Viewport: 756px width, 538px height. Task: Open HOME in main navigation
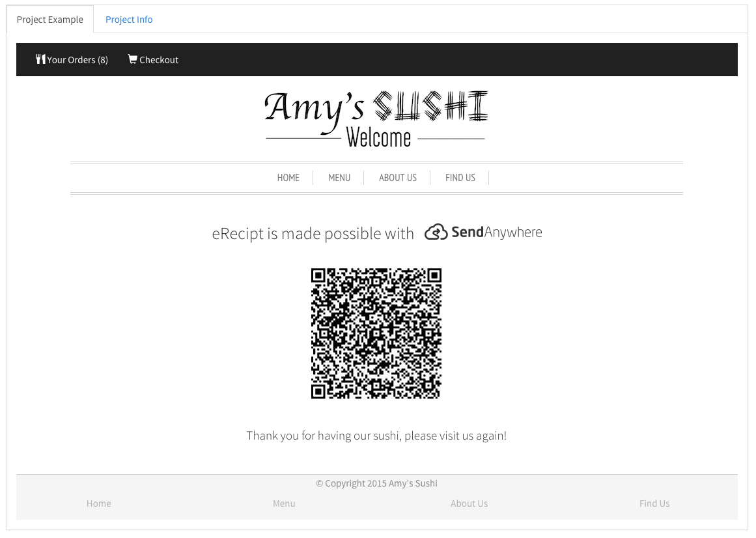[288, 178]
